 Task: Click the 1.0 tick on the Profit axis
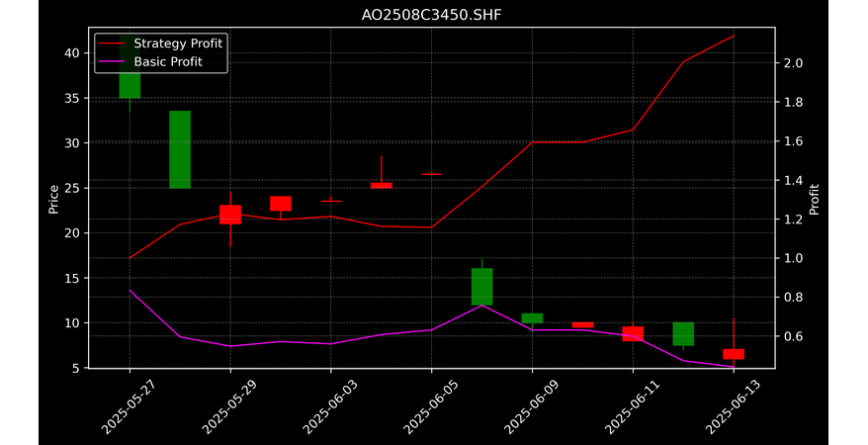click(793, 258)
